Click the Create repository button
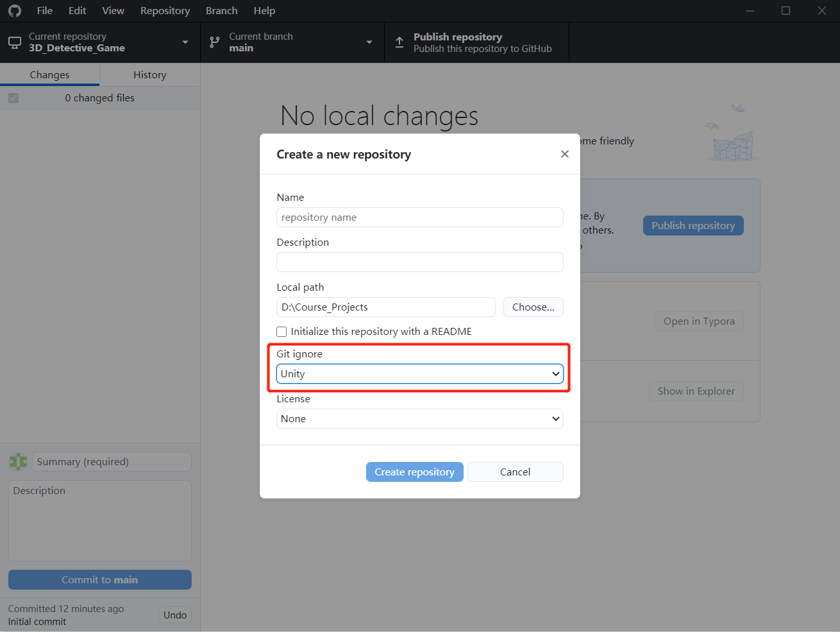The width and height of the screenshot is (840, 632). point(414,472)
